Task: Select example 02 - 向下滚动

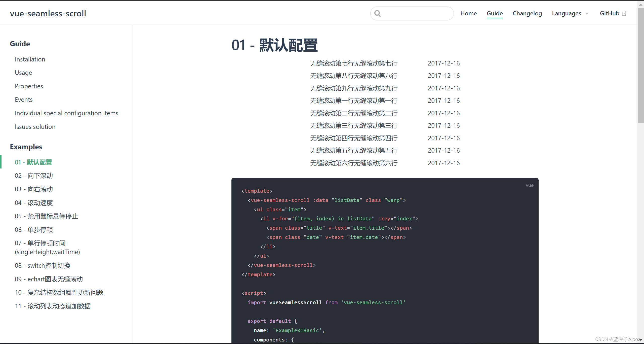Action: (x=33, y=176)
